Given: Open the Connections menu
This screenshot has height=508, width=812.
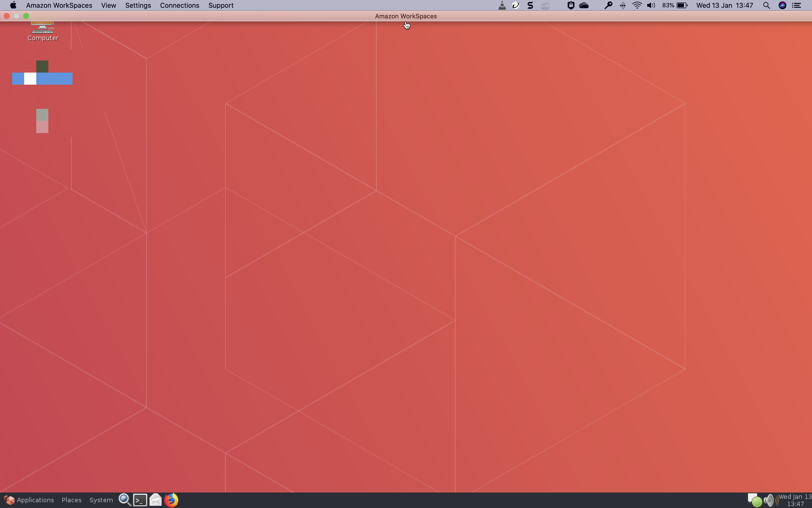Looking at the screenshot, I should point(180,5).
